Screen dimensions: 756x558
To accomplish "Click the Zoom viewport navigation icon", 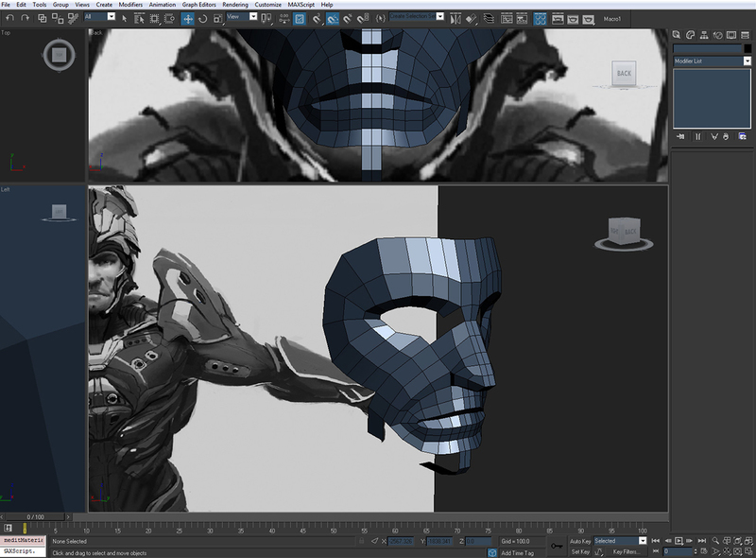I will [x=715, y=541].
